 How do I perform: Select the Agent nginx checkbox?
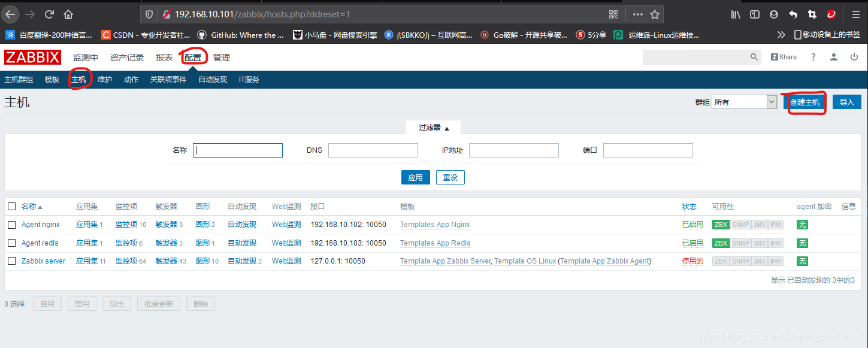(11, 225)
